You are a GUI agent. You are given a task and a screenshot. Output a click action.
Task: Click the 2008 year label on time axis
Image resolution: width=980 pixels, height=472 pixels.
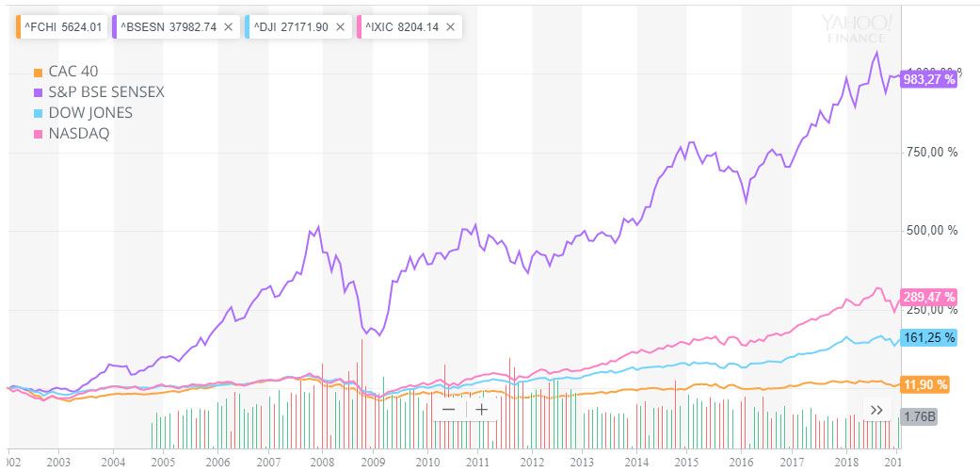pos(323,462)
